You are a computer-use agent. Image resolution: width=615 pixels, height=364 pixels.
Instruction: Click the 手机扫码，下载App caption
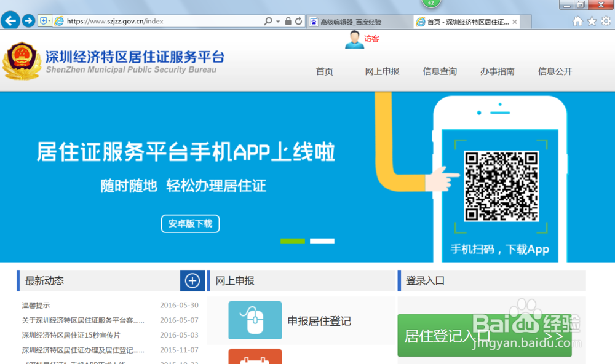tap(499, 249)
